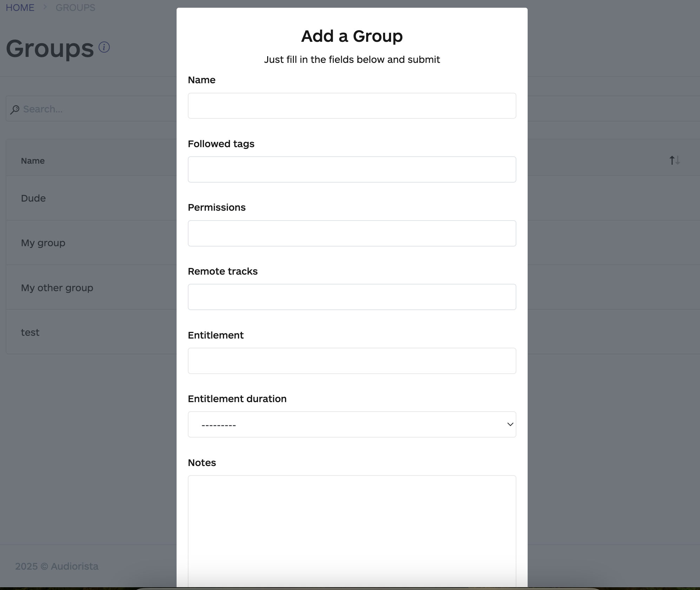700x590 pixels.
Task: Click the Name input field in the form
Action: [x=351, y=105]
